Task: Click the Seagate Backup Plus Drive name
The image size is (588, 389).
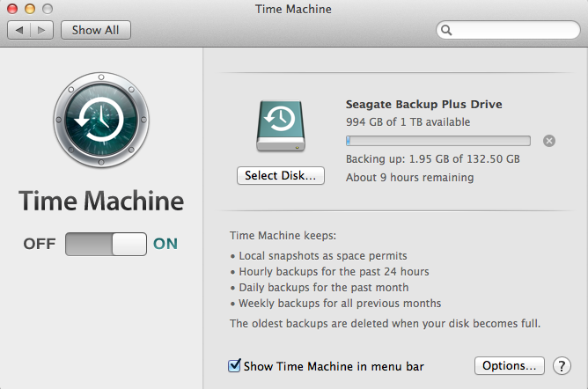Action: [423, 104]
